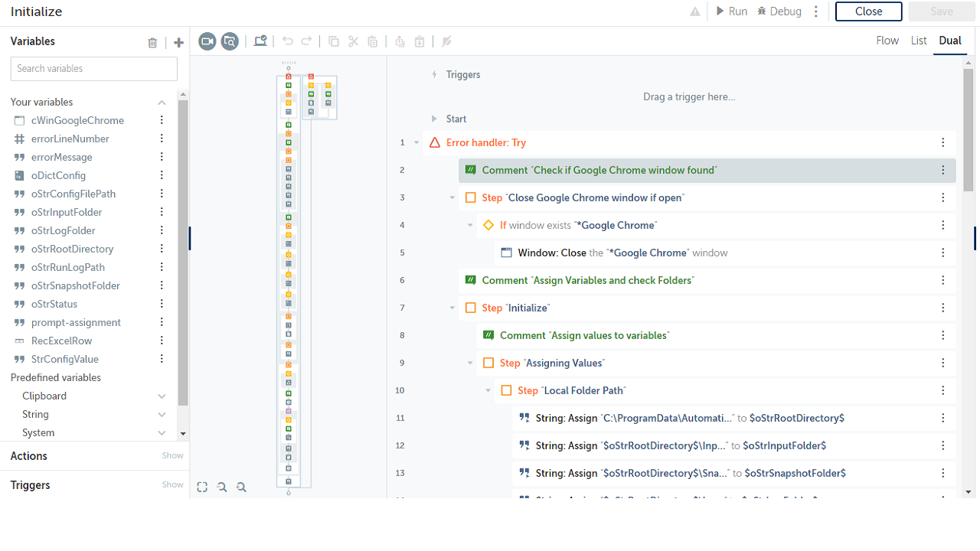Collapse the If window exists condition

[470, 225]
